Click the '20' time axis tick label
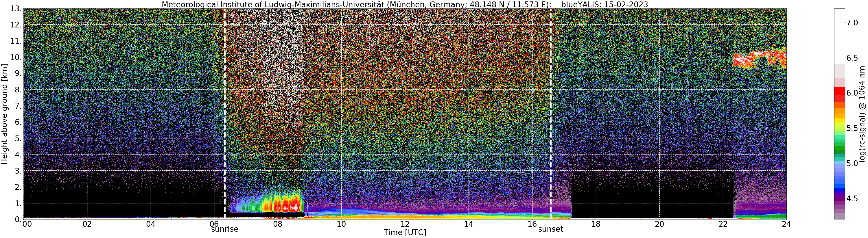 pos(659,224)
